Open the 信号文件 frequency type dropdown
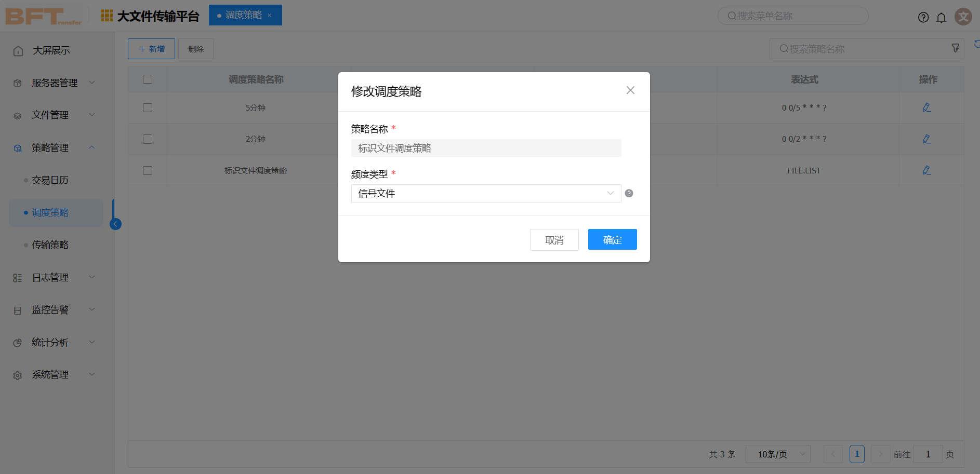This screenshot has width=980, height=474. 486,193
